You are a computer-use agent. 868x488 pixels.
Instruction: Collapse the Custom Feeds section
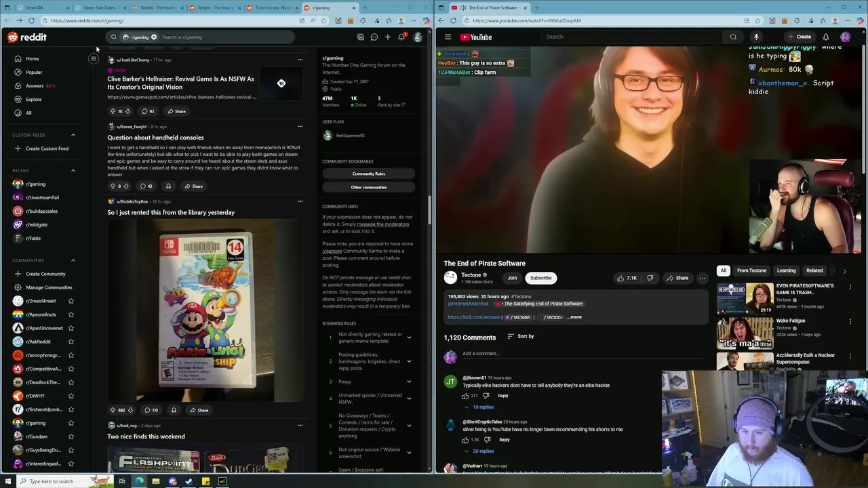tap(73, 135)
